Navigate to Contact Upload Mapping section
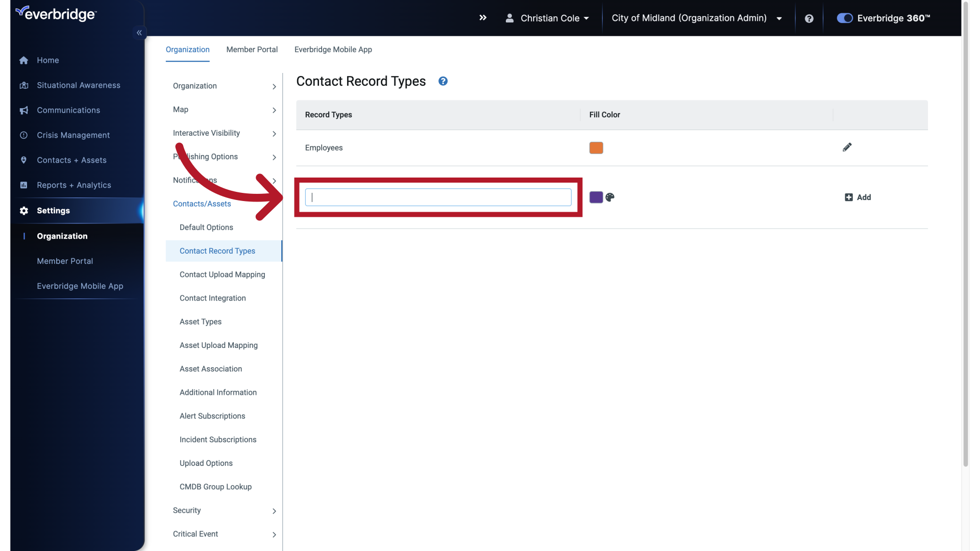980x551 pixels. point(222,274)
